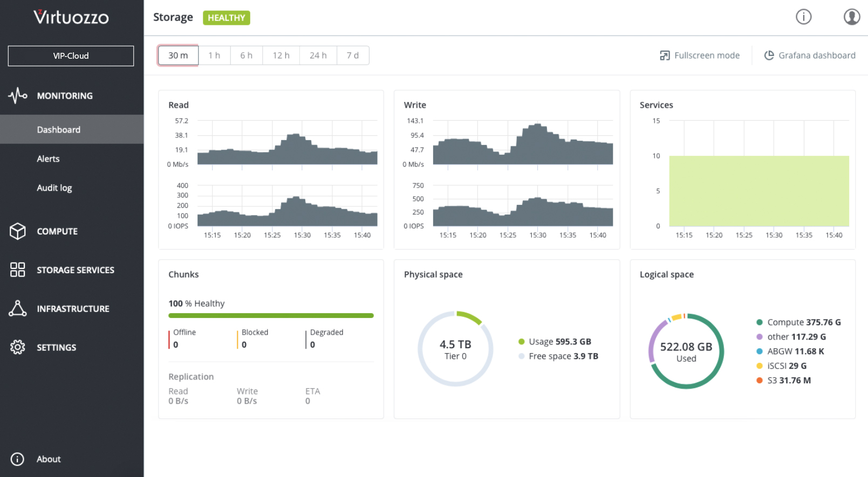Switch time range to 1 h
The height and width of the screenshot is (477, 868).
click(x=214, y=56)
